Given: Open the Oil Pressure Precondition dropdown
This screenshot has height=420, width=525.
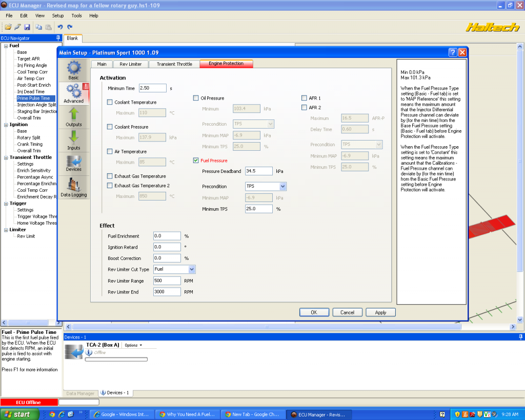Looking at the screenshot, I should (253, 124).
